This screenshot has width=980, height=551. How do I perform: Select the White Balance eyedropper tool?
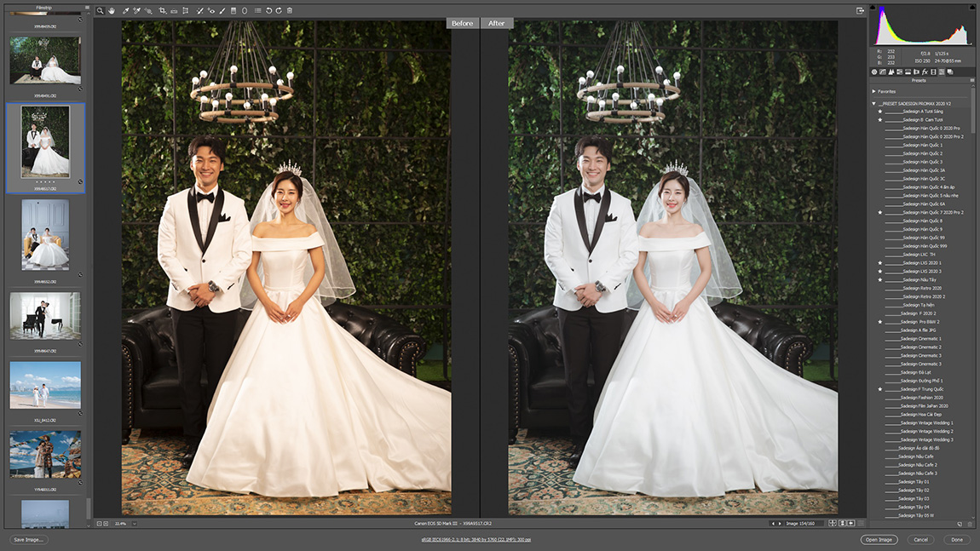tap(125, 10)
